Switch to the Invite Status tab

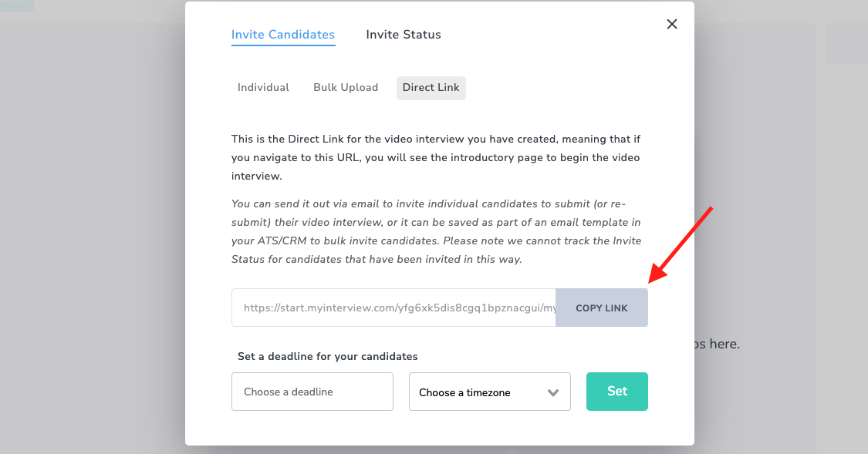[x=404, y=35]
